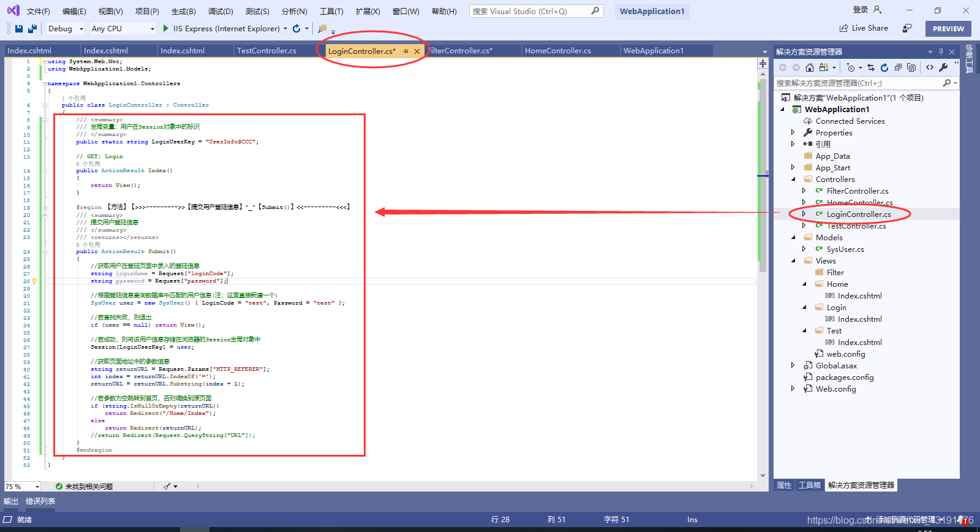
Task: Open the 调试(D) menu
Action: point(221,11)
